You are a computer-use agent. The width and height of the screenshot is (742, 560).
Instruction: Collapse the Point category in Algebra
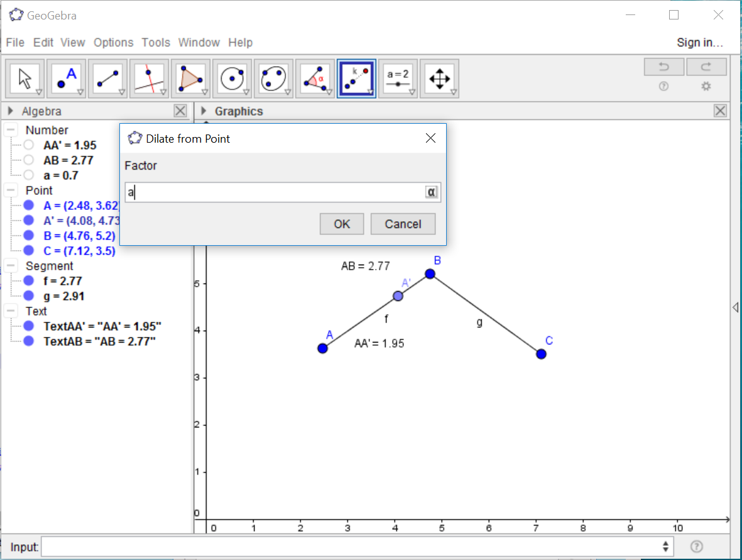tap(11, 190)
